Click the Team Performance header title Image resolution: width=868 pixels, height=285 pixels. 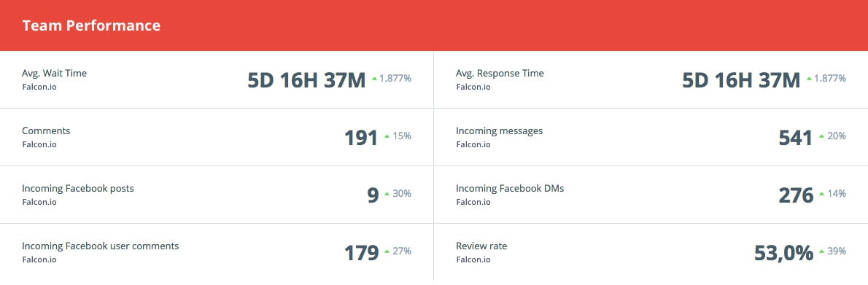91,26
